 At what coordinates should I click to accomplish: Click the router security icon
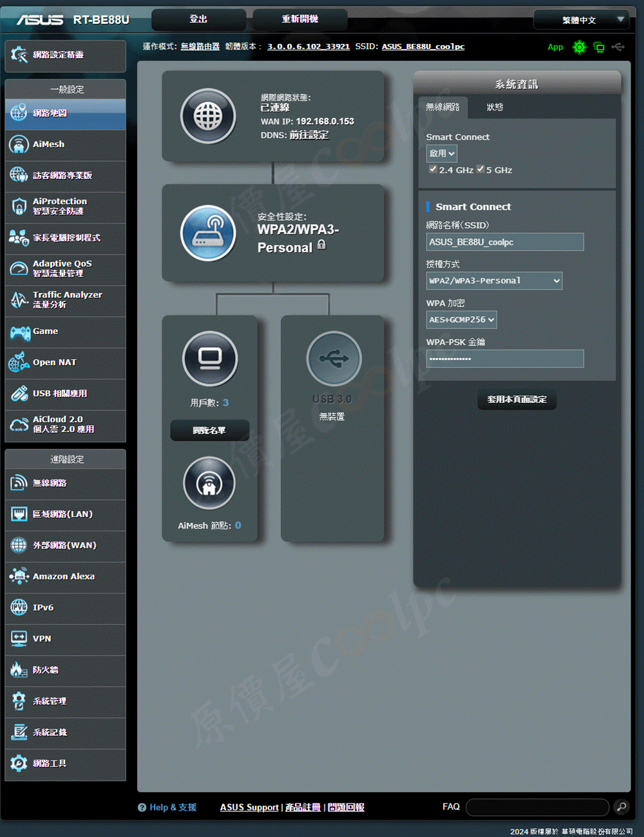[x=208, y=233]
